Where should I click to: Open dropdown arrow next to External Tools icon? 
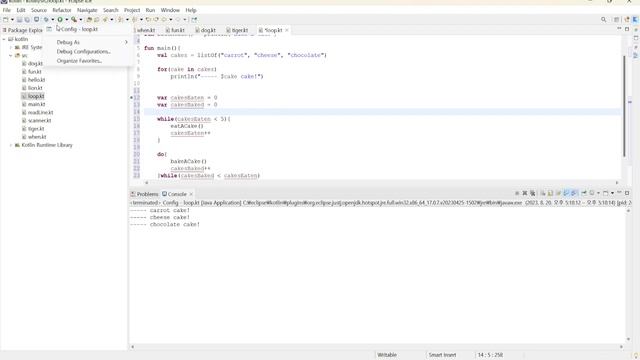[x=80, y=20]
